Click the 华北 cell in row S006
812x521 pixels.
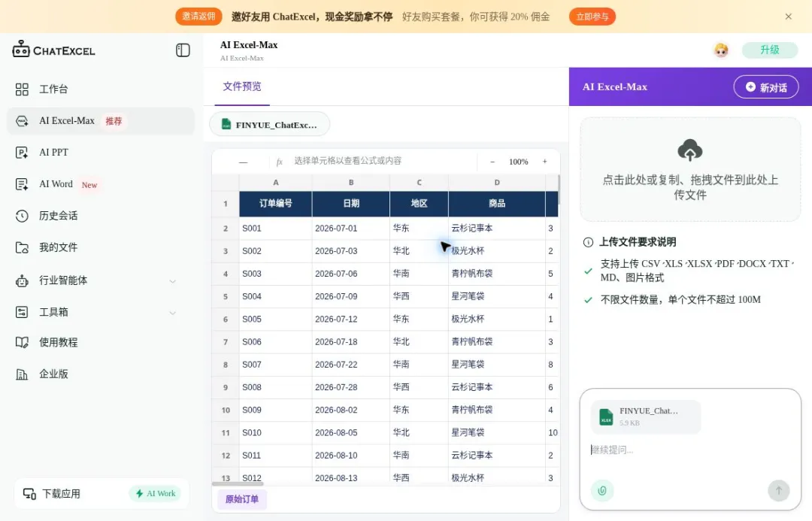tap(419, 342)
